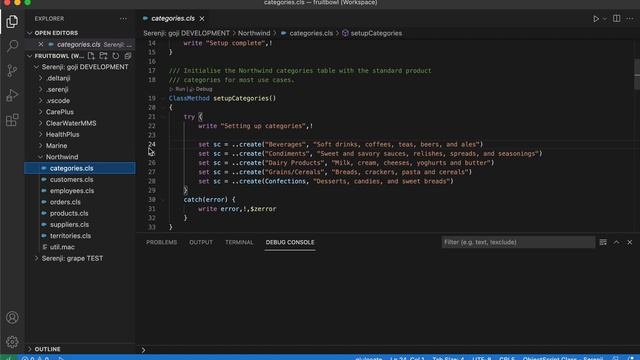The image size is (640, 360).
Task: Click the setupCategories symbol icon in breadcrumb
Action: click(x=345, y=33)
